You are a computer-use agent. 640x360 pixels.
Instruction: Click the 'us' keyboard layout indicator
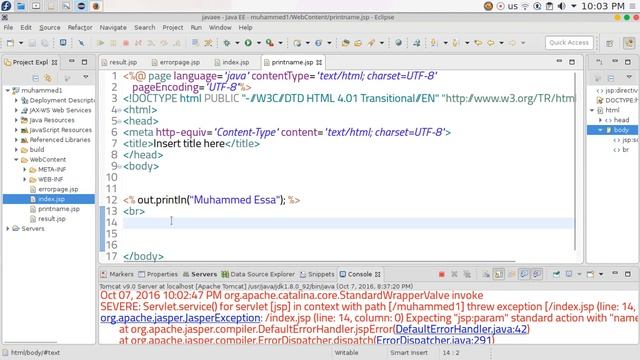pos(513,6)
